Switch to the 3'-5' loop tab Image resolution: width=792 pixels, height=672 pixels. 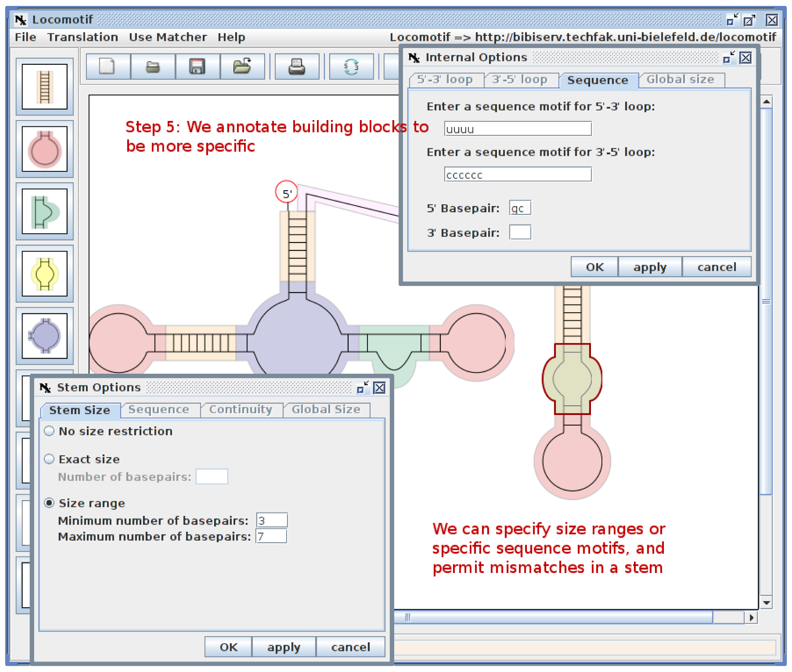pos(521,80)
